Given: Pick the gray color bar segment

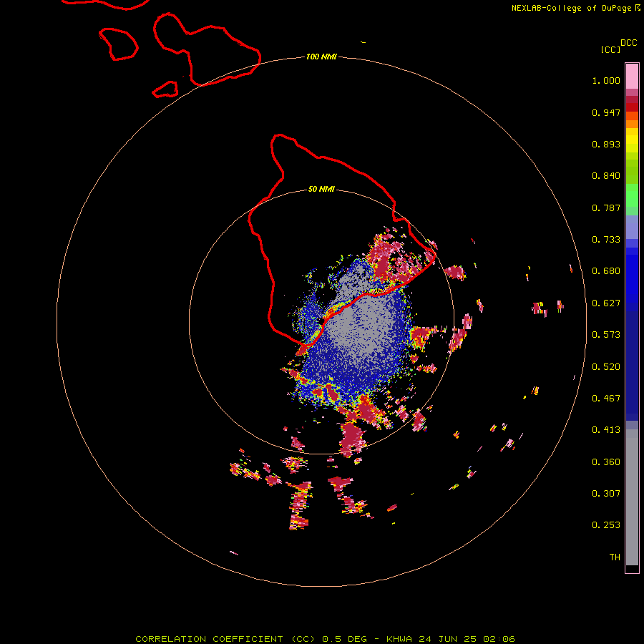Looking at the screenshot, I should pyautogui.click(x=632, y=497).
